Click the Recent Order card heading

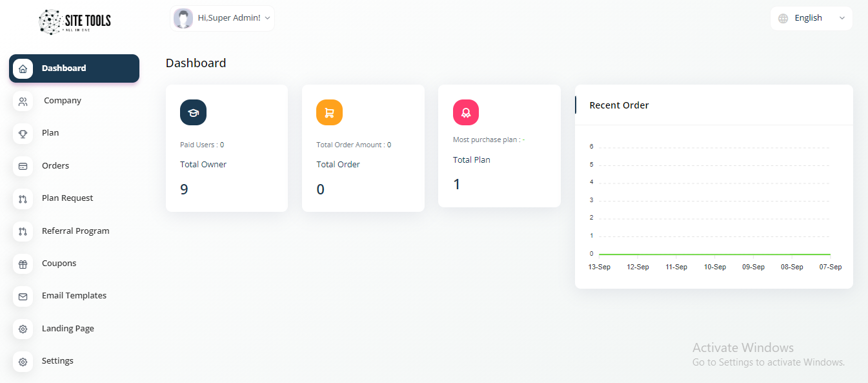[619, 105]
